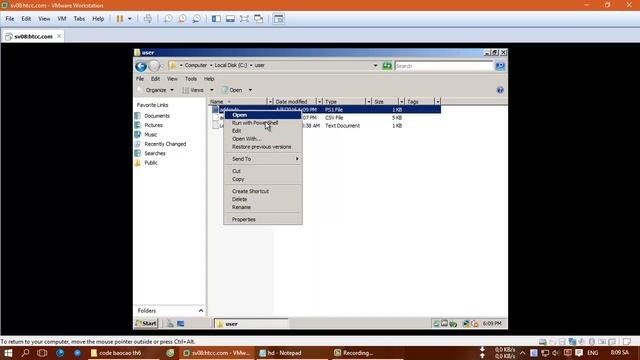Choose Run with PowerShell in context menu
Viewport: 640px width, 360px height.
[x=263, y=123]
